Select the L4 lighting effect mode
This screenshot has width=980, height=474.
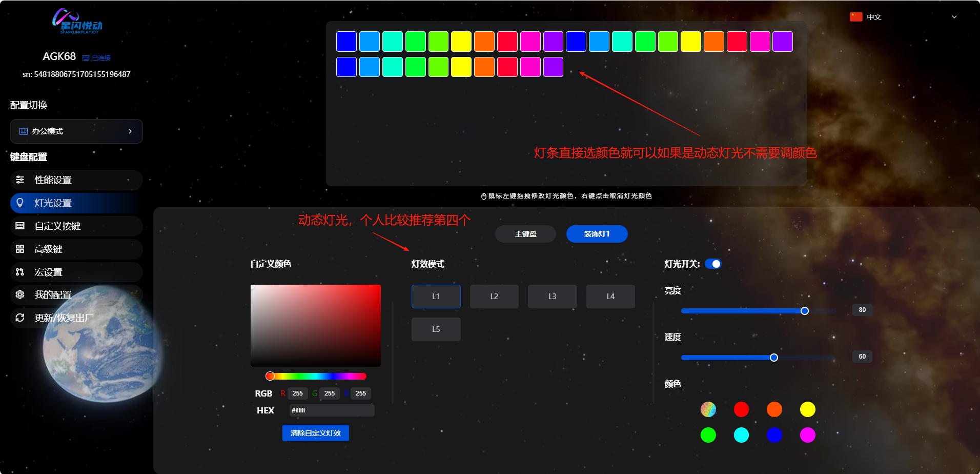610,297
